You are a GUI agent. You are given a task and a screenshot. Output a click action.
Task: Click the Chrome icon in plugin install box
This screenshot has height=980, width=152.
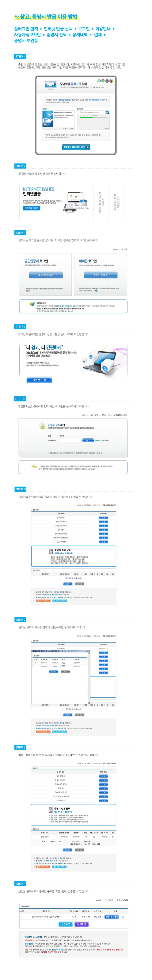click(x=103, y=81)
